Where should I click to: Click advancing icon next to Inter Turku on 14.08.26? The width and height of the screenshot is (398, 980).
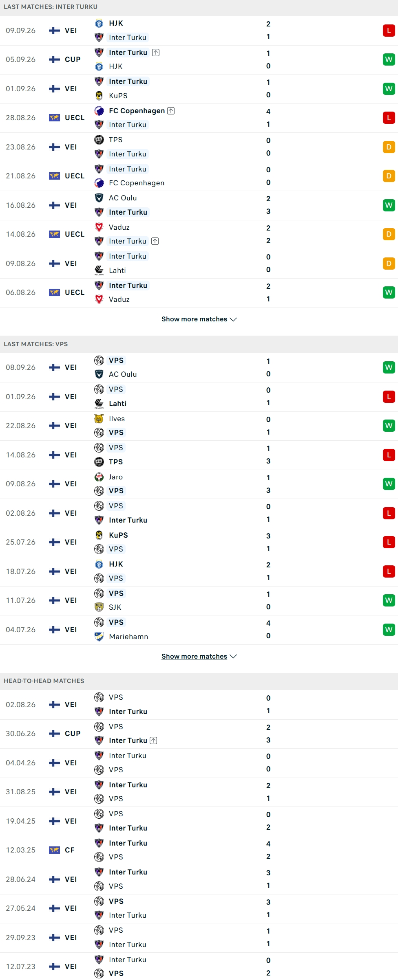click(155, 241)
